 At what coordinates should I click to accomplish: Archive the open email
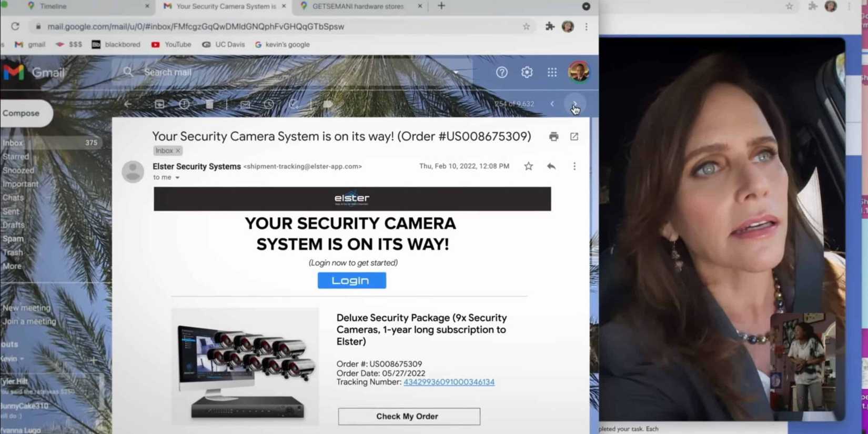159,104
